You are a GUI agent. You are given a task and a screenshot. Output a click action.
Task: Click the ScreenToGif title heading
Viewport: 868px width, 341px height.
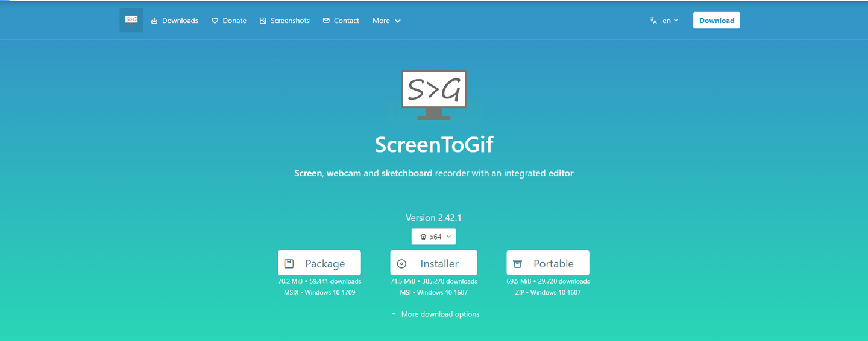click(434, 145)
